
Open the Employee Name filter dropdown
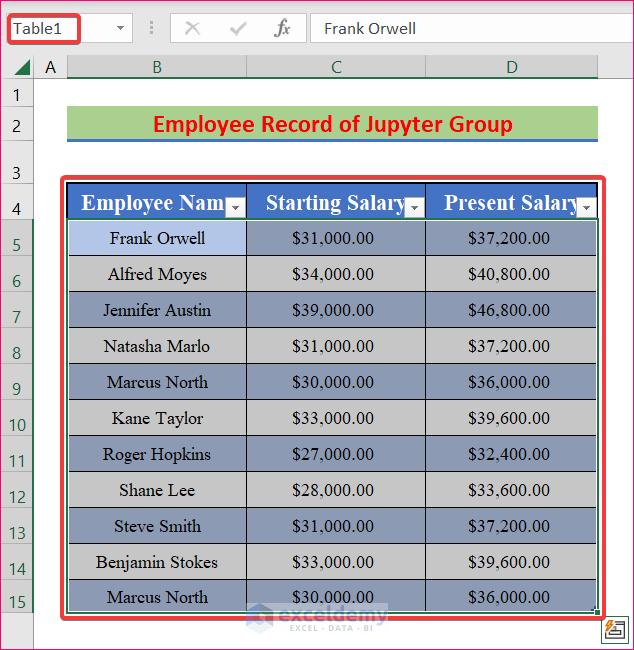coord(236,207)
